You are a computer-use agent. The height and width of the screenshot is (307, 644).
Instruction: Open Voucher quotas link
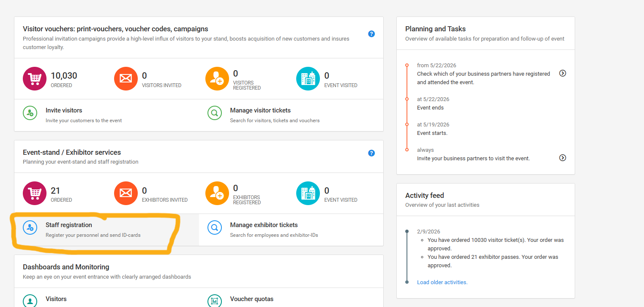tap(252, 299)
